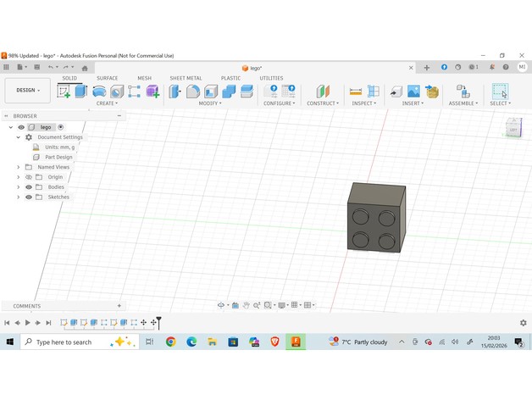Open the DESIGN workspace dropdown
Screen dimensions: 532x400
(x=28, y=91)
